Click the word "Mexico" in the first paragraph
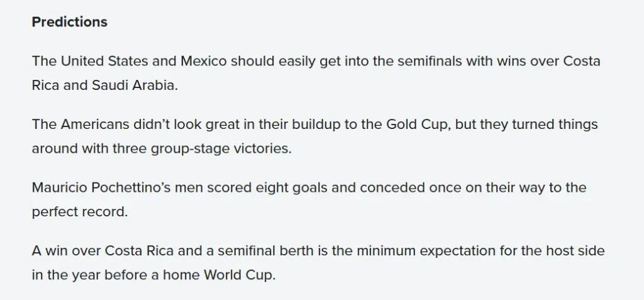The width and height of the screenshot is (644, 300). click(x=203, y=62)
